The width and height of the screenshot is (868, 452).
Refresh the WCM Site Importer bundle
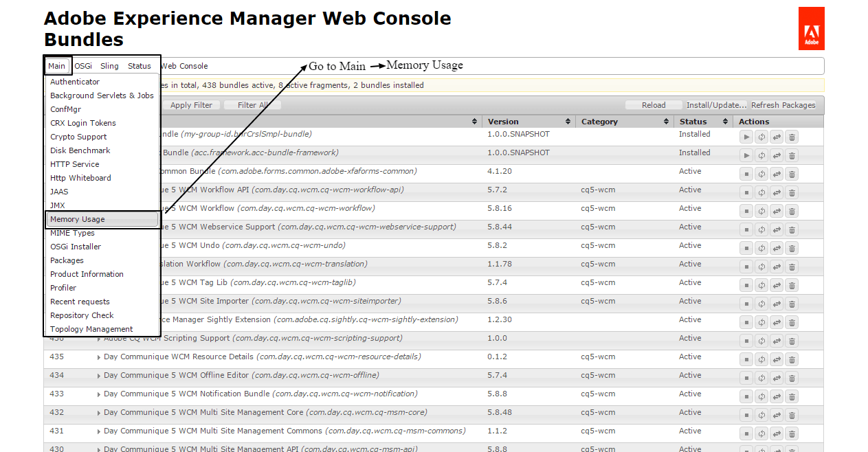tap(761, 301)
